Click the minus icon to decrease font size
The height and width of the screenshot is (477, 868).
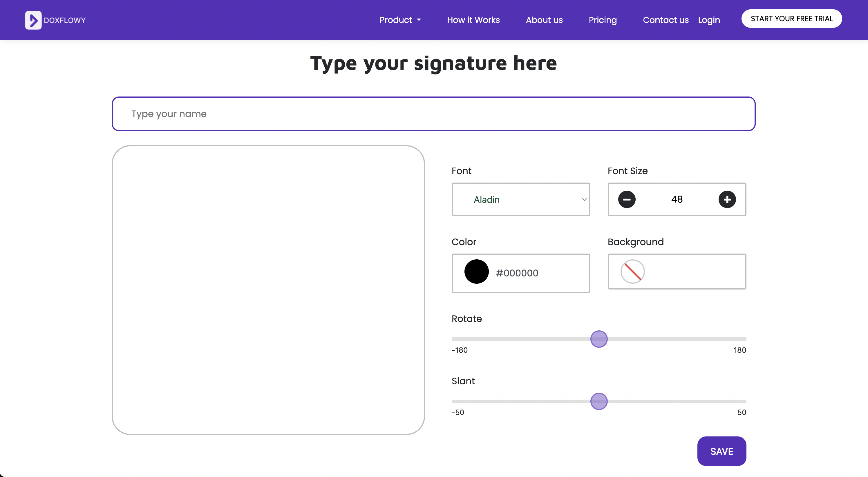[627, 199]
